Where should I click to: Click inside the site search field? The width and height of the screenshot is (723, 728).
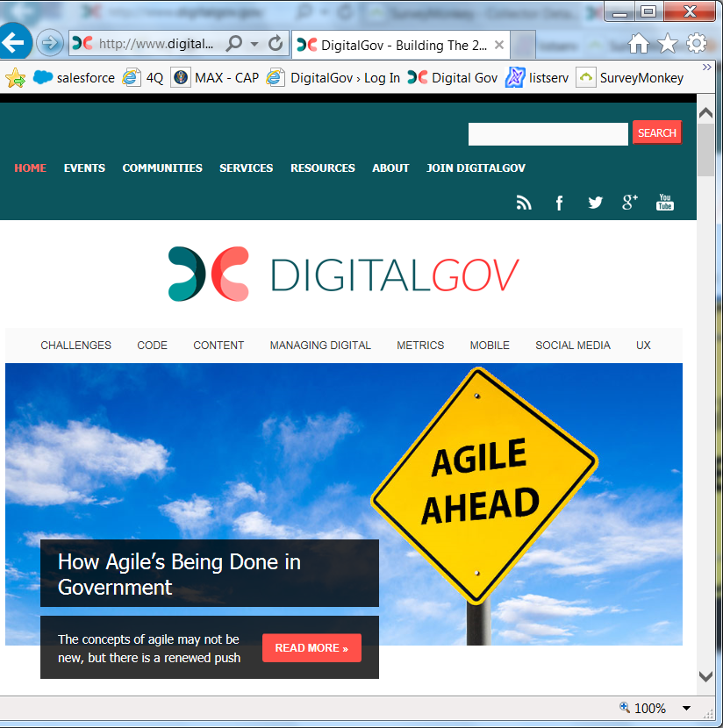click(548, 133)
